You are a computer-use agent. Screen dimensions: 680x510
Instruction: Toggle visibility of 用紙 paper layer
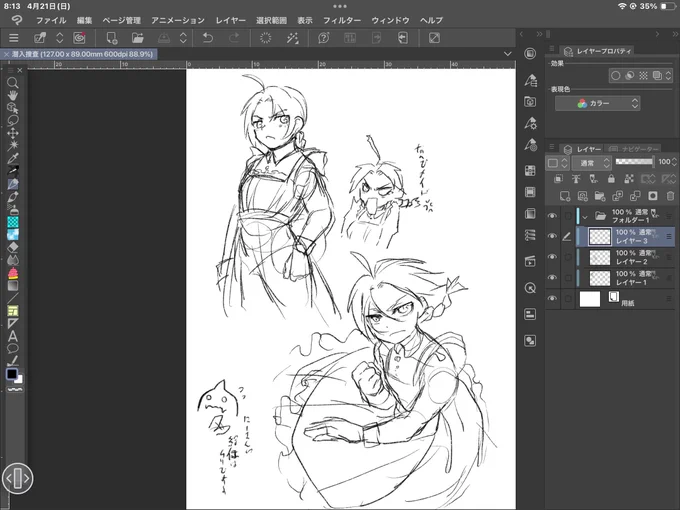click(552, 298)
